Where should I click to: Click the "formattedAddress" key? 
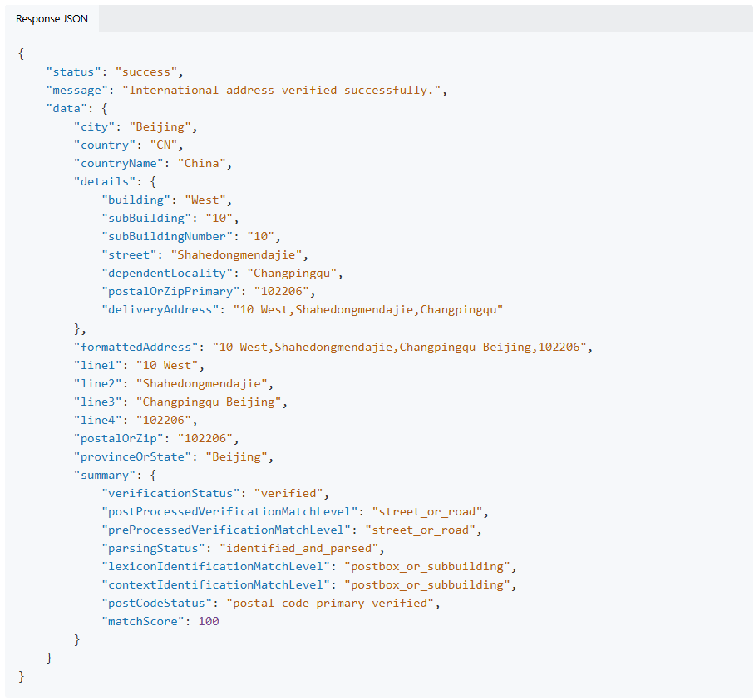[136, 346]
